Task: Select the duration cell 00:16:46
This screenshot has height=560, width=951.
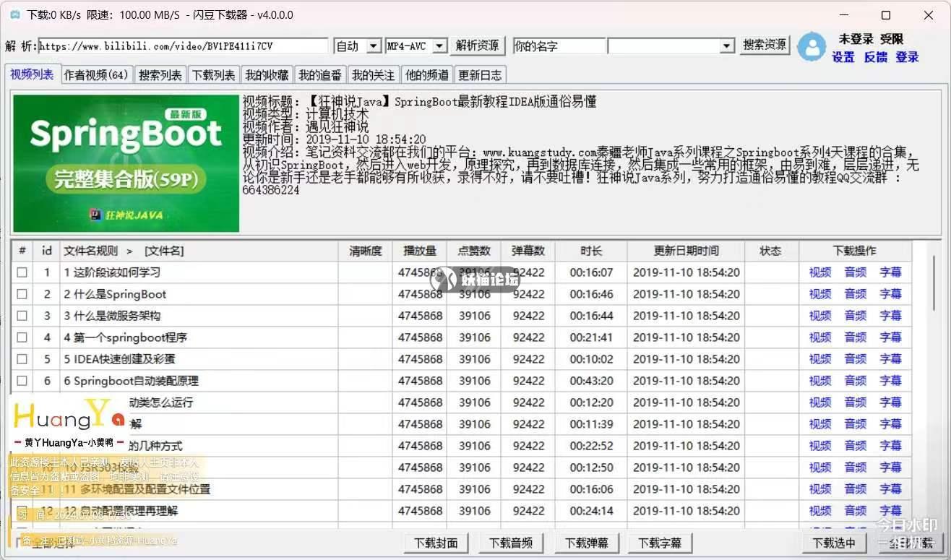Action: click(591, 294)
